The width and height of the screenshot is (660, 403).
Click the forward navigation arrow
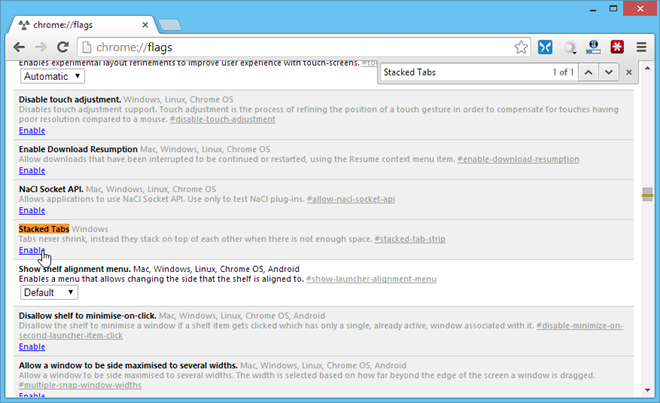(39, 47)
